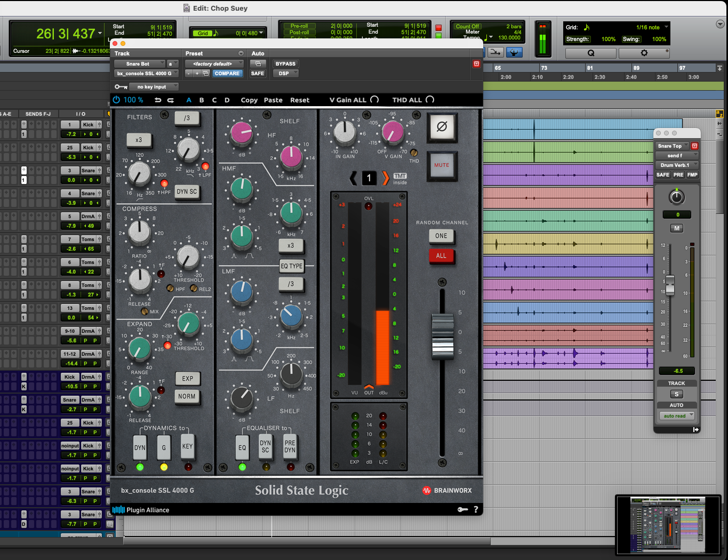Toggle the MUTE button on console plugin
The width and height of the screenshot is (728, 560).
click(442, 165)
